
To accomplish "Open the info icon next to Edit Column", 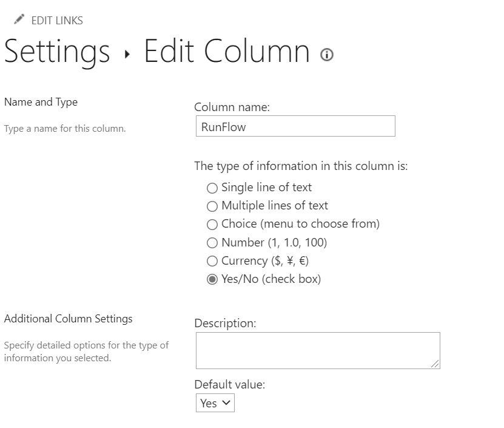I will pyautogui.click(x=327, y=55).
